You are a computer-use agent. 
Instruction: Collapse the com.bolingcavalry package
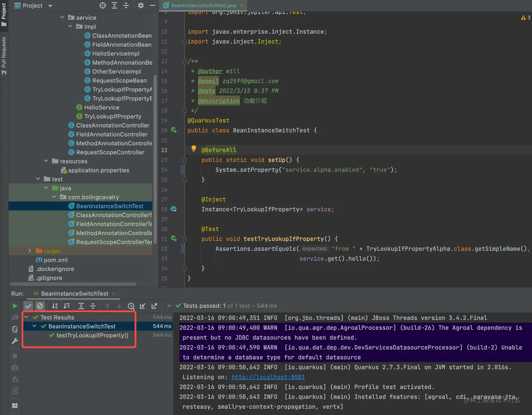pos(54,197)
